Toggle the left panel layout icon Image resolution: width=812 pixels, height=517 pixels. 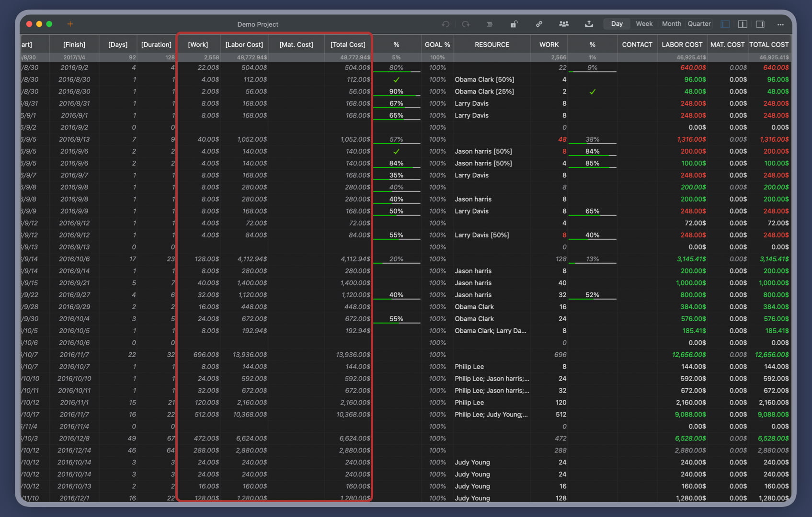click(725, 24)
